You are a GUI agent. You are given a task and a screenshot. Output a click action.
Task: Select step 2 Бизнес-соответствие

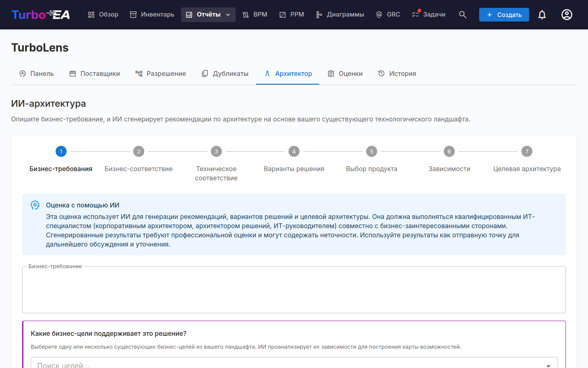tap(139, 159)
